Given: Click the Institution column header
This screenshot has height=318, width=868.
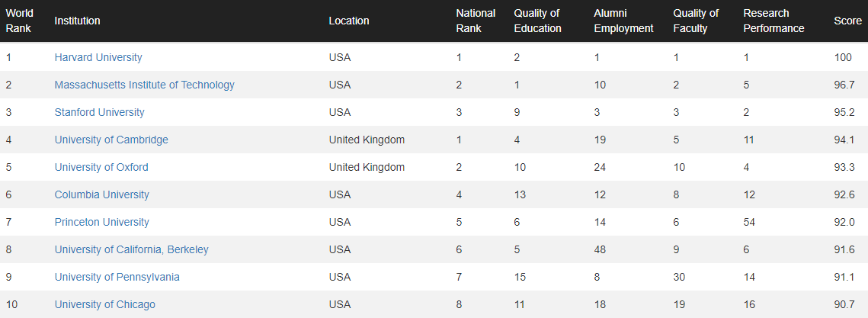Looking at the screenshot, I should 78,21.
